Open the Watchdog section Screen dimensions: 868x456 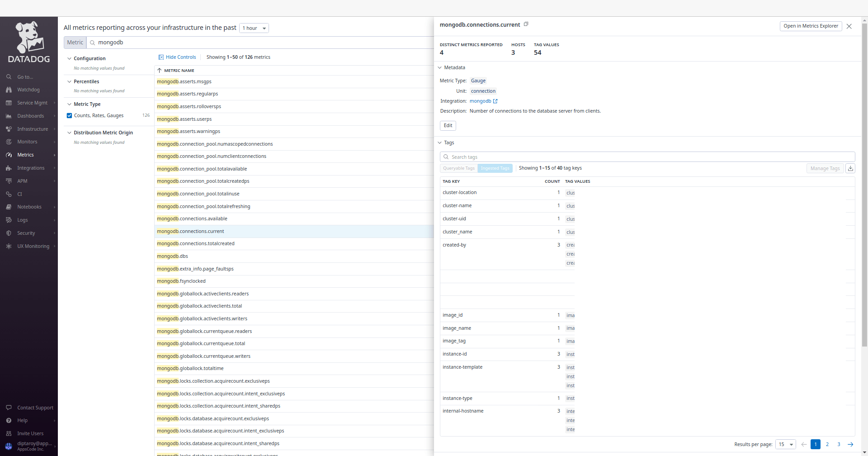tap(28, 90)
